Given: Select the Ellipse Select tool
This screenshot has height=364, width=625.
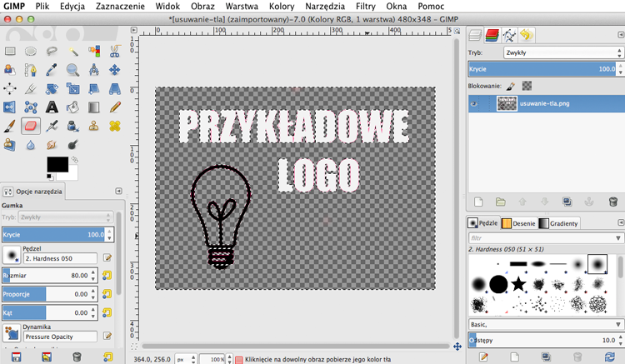Looking at the screenshot, I should (x=31, y=51).
